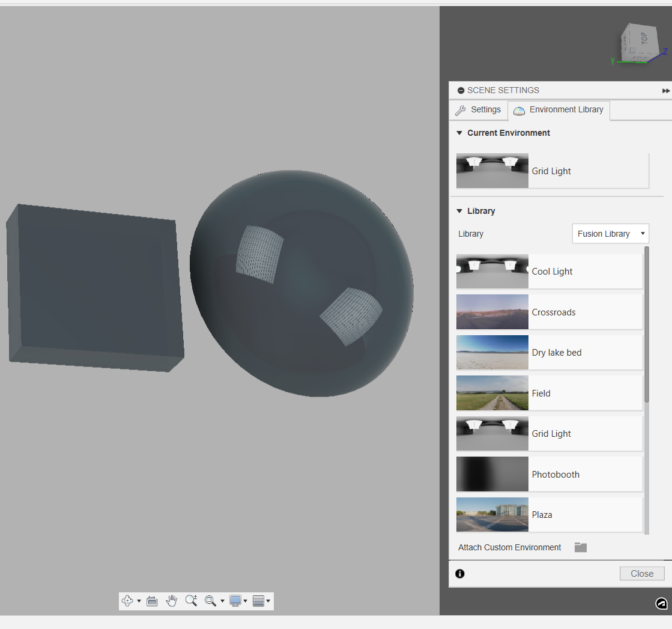Open the Fusion Library dropdown

(x=610, y=234)
